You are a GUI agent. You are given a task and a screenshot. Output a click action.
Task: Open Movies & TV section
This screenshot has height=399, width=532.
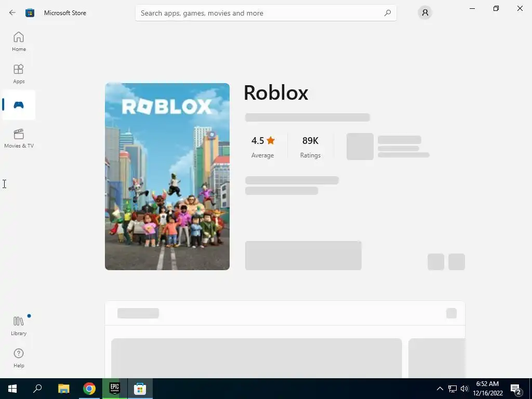pyautogui.click(x=19, y=138)
